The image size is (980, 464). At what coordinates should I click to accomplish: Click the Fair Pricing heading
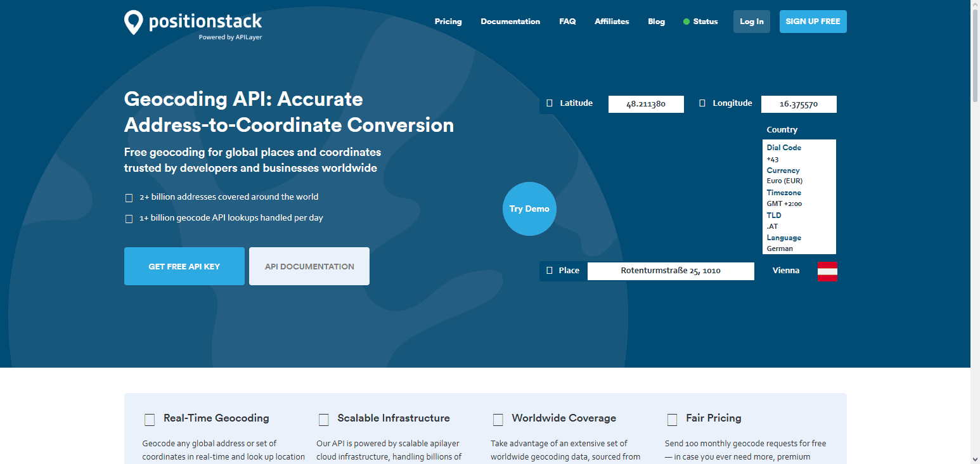click(714, 418)
